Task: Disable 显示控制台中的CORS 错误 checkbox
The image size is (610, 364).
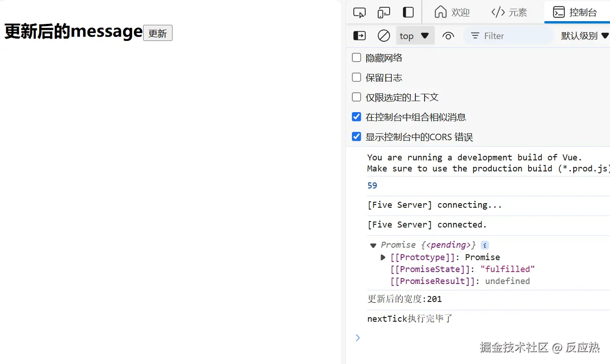Action: [x=357, y=136]
